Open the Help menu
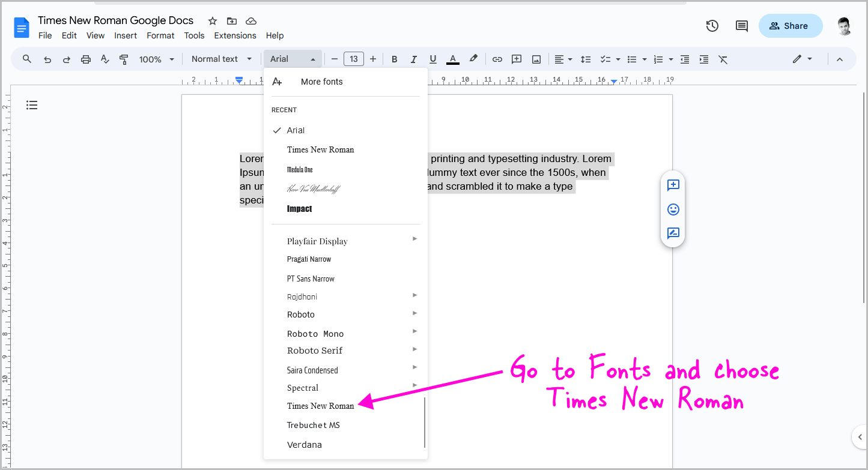The height and width of the screenshot is (470, 868). pos(275,35)
